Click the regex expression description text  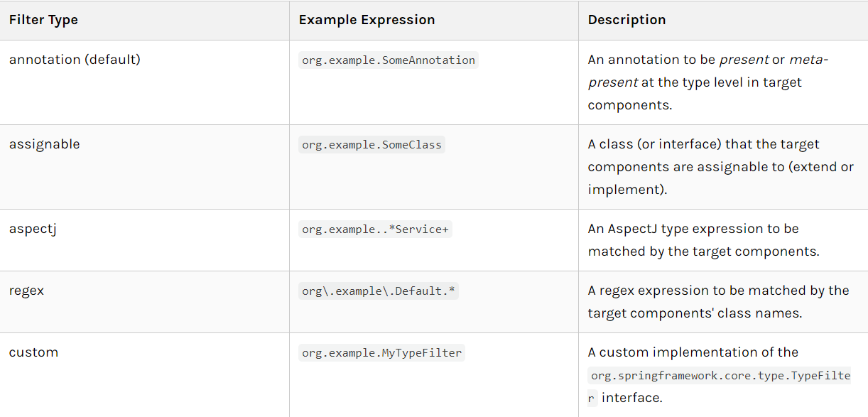(x=718, y=302)
